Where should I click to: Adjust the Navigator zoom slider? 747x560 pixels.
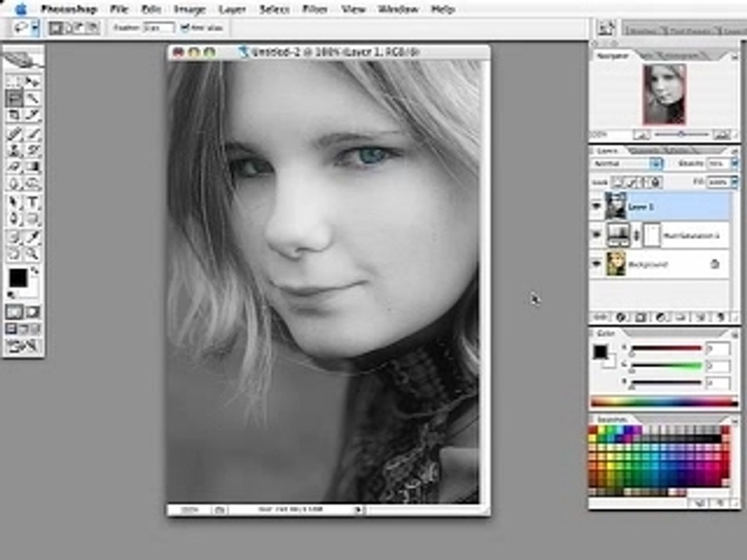tap(682, 135)
